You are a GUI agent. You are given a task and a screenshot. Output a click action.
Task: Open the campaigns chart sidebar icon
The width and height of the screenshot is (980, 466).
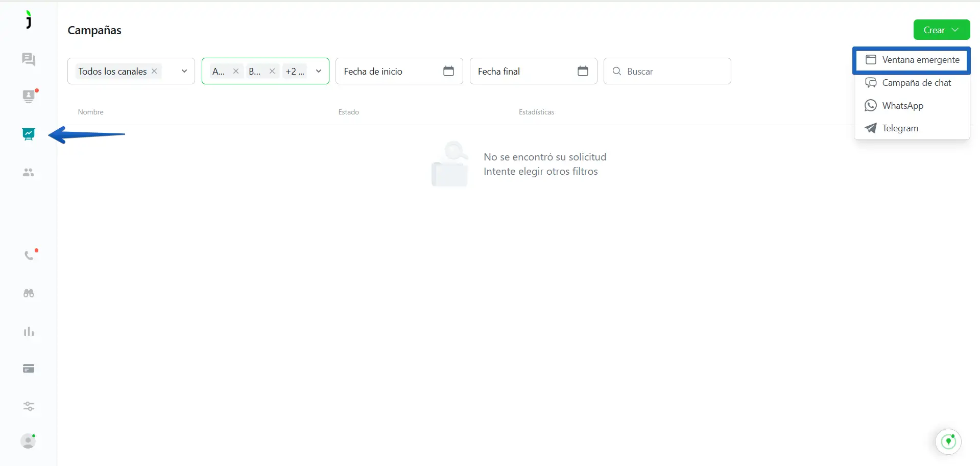click(x=29, y=134)
